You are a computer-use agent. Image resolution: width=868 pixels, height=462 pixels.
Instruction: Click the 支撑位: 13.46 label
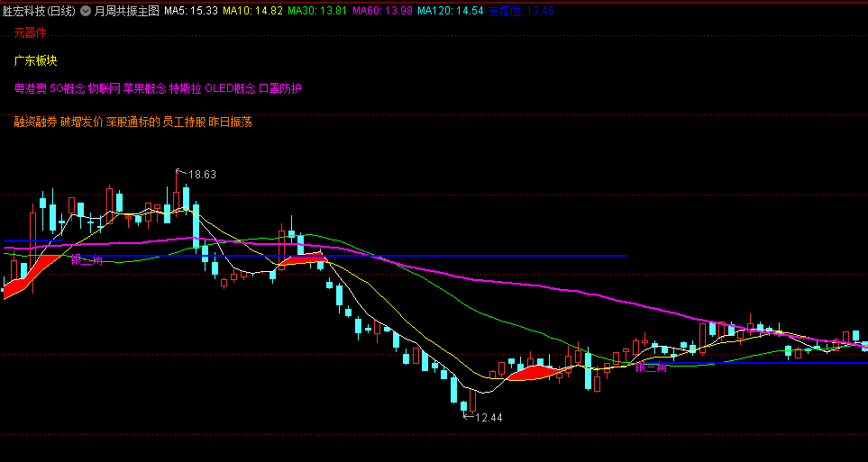coord(521,11)
